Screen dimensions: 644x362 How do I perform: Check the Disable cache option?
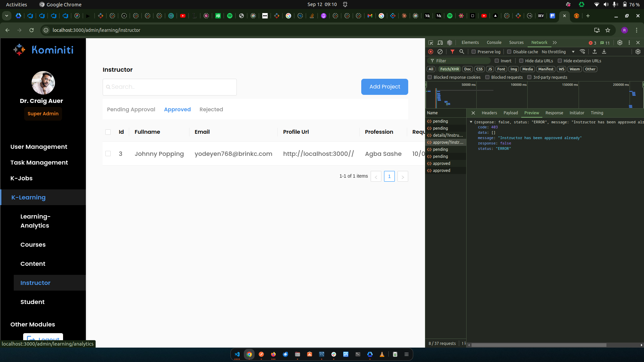(x=509, y=52)
